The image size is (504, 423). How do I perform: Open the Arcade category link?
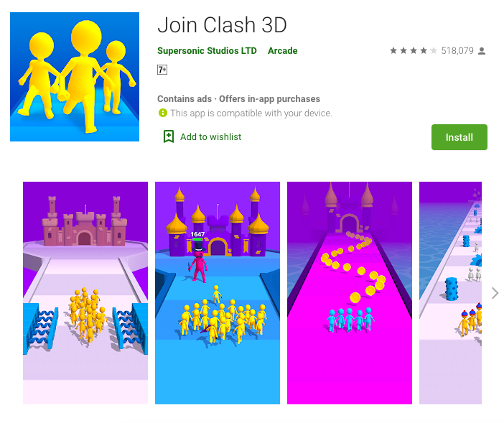(x=283, y=51)
